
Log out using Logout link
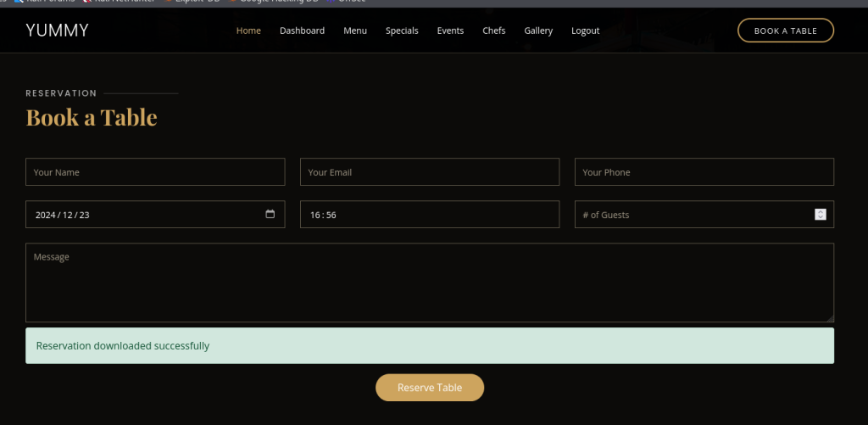point(585,31)
